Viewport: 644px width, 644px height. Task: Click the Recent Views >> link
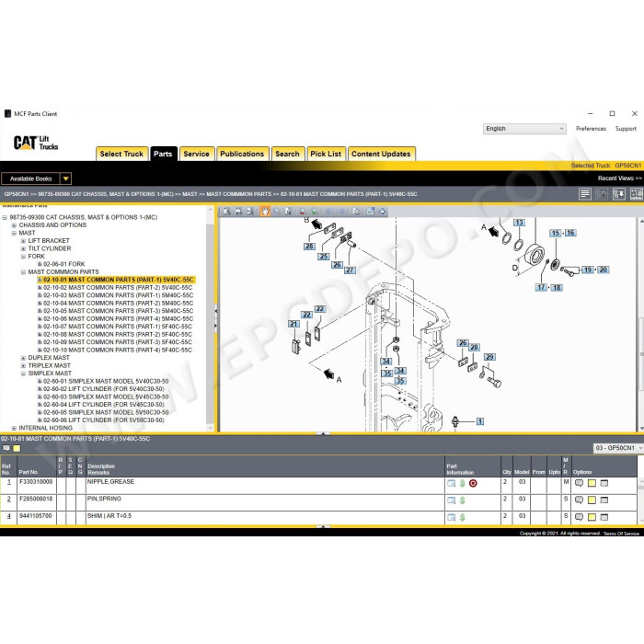[619, 178]
